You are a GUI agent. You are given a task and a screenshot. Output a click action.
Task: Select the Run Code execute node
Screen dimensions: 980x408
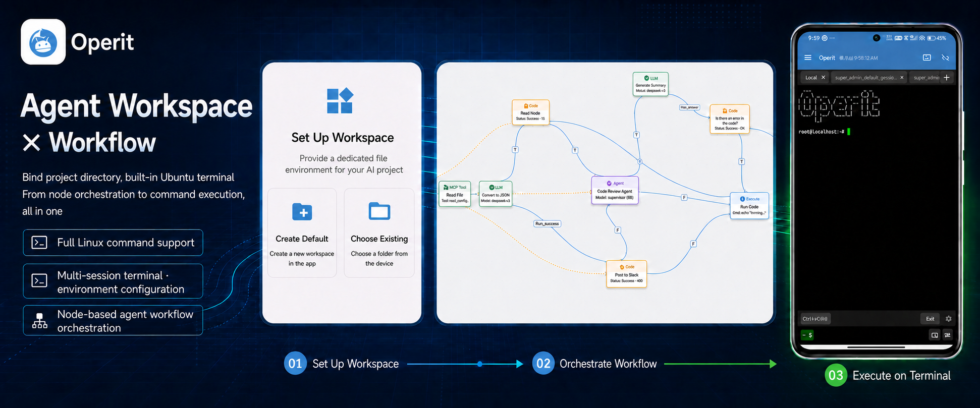(x=749, y=206)
